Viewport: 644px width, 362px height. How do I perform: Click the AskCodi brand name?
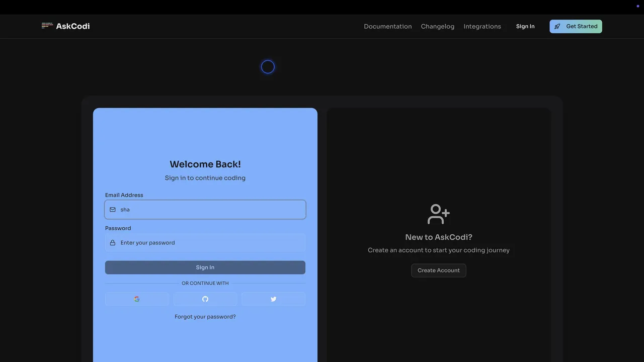(x=73, y=26)
